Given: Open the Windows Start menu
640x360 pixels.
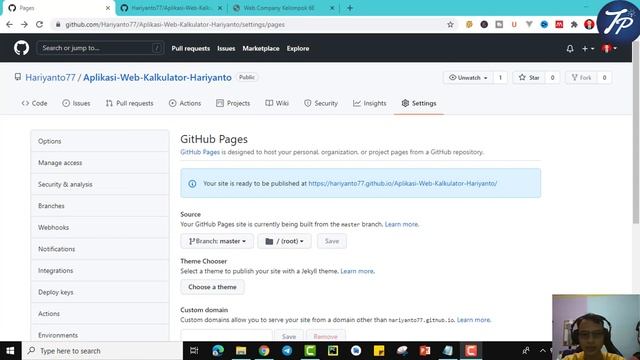Looking at the screenshot, I should point(11,351).
